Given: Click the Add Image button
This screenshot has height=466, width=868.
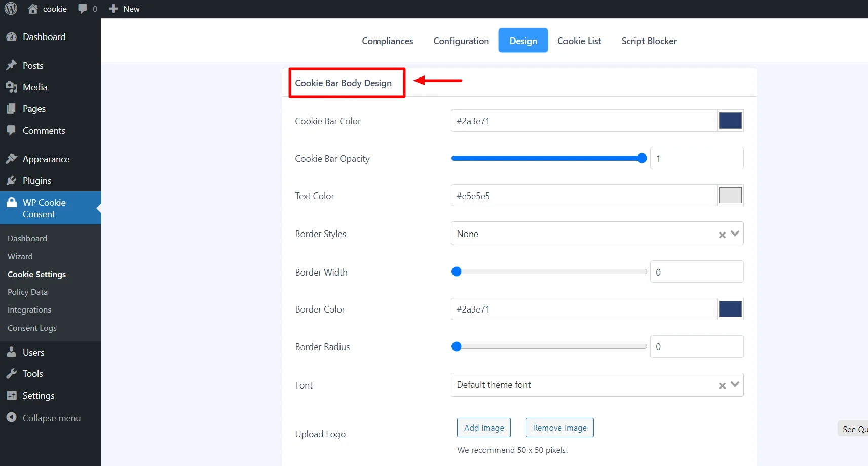Looking at the screenshot, I should (483, 428).
